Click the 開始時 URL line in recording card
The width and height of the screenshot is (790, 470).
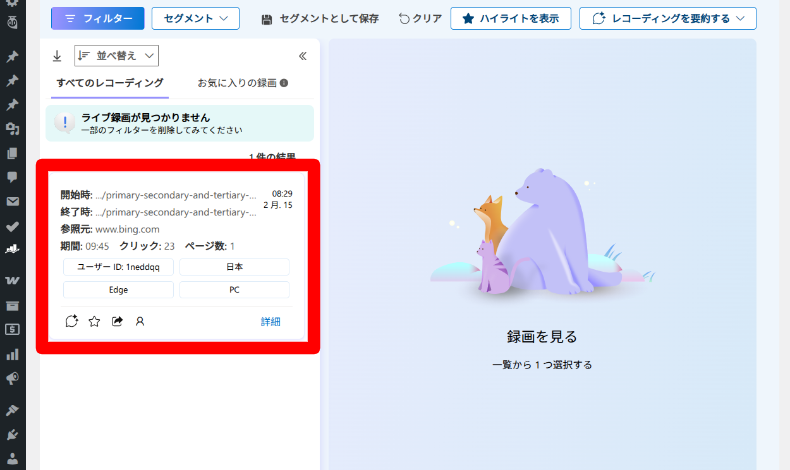point(158,195)
